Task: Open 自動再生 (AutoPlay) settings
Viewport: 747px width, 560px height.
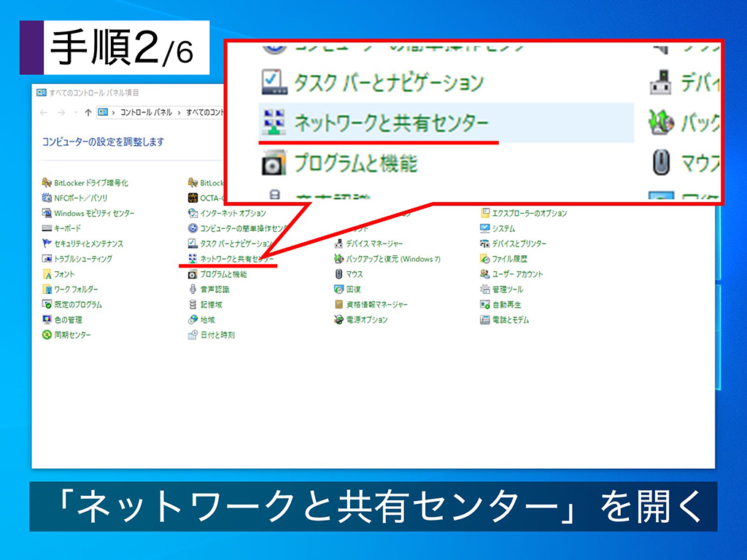Action: pos(507,306)
